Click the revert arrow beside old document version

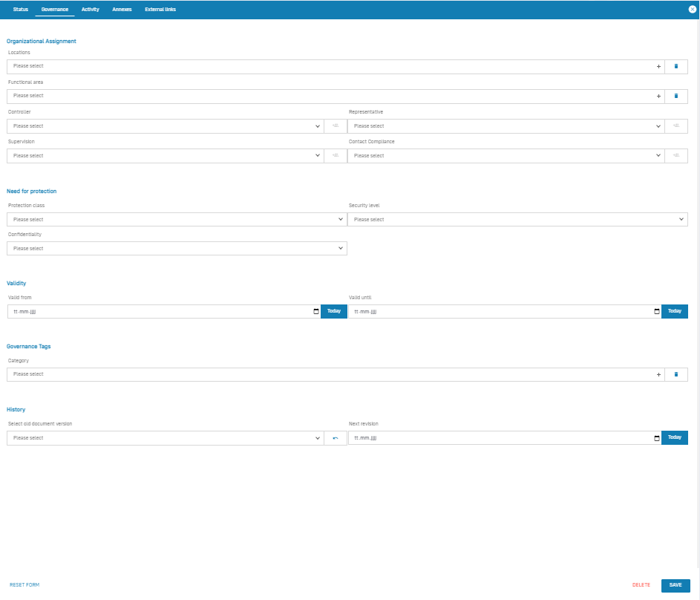pyautogui.click(x=336, y=438)
